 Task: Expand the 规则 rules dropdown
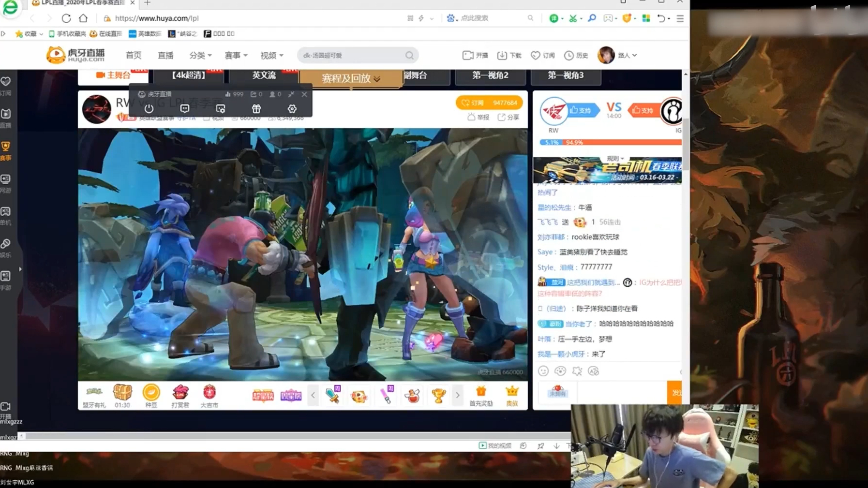coord(615,159)
